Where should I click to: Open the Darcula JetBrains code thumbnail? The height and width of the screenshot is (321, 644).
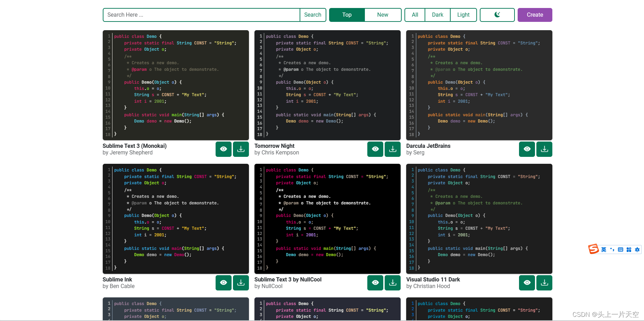click(479, 85)
